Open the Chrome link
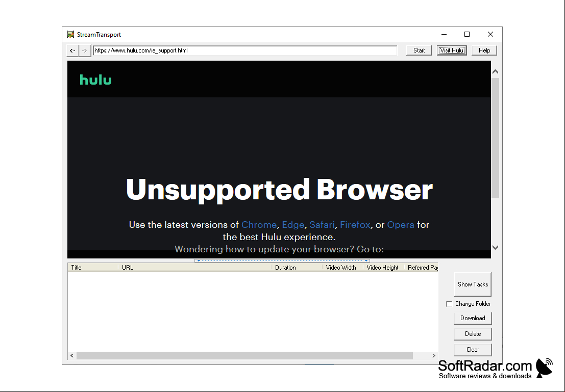 coord(259,225)
